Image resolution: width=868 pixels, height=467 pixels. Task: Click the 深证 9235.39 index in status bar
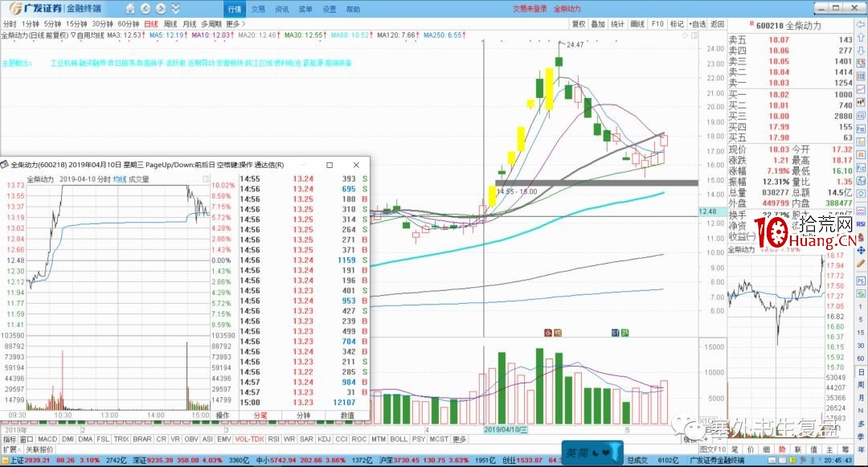[154, 461]
